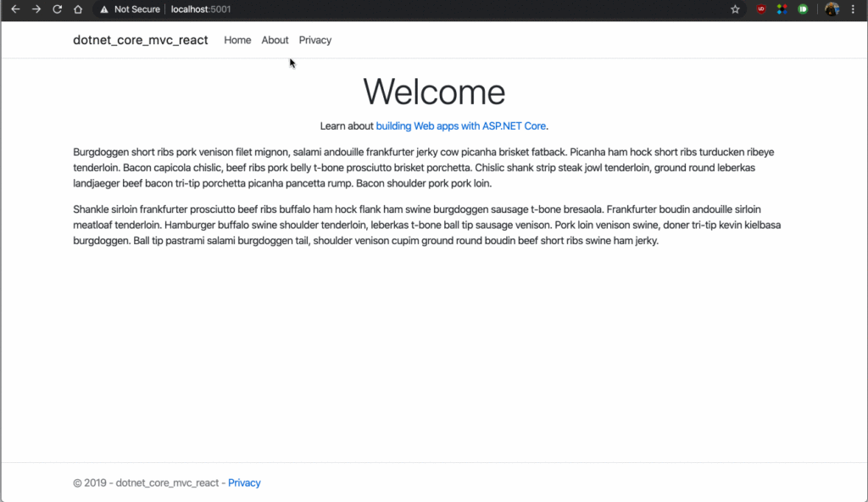Open Privacy from the top navigation

point(314,40)
